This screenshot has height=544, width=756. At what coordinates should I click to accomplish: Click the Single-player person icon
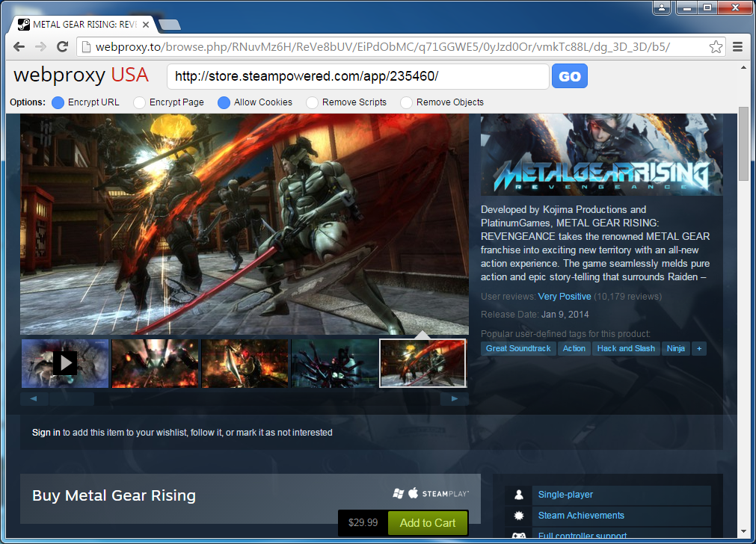(519, 495)
